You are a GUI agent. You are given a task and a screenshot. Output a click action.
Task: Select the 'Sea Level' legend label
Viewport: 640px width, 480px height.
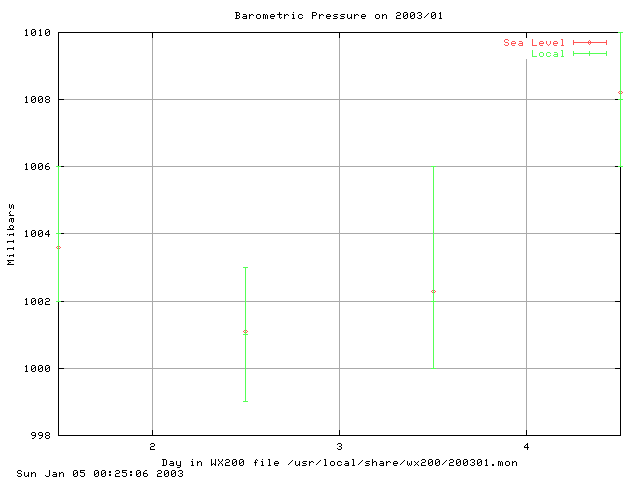tap(534, 43)
